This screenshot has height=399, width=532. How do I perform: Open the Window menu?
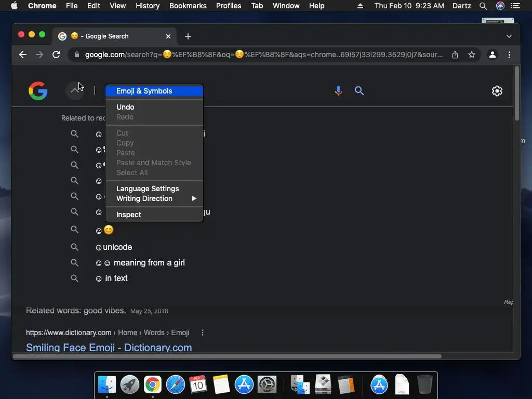tap(286, 6)
